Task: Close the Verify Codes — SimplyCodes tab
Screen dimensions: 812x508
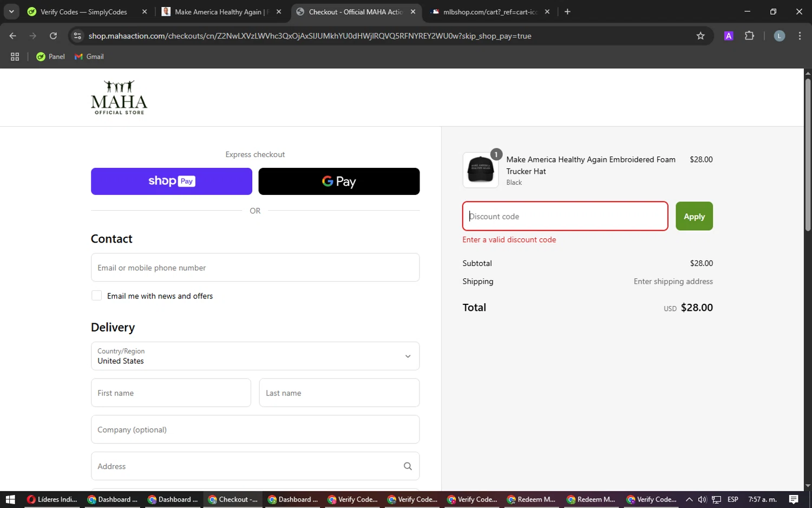Action: [x=145, y=11]
